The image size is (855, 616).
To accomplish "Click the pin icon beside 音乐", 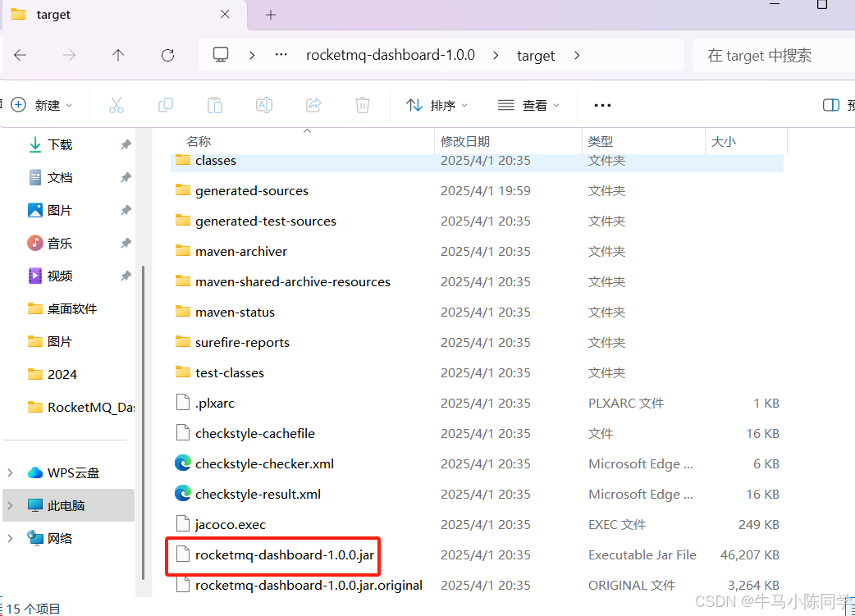I will click(x=126, y=243).
